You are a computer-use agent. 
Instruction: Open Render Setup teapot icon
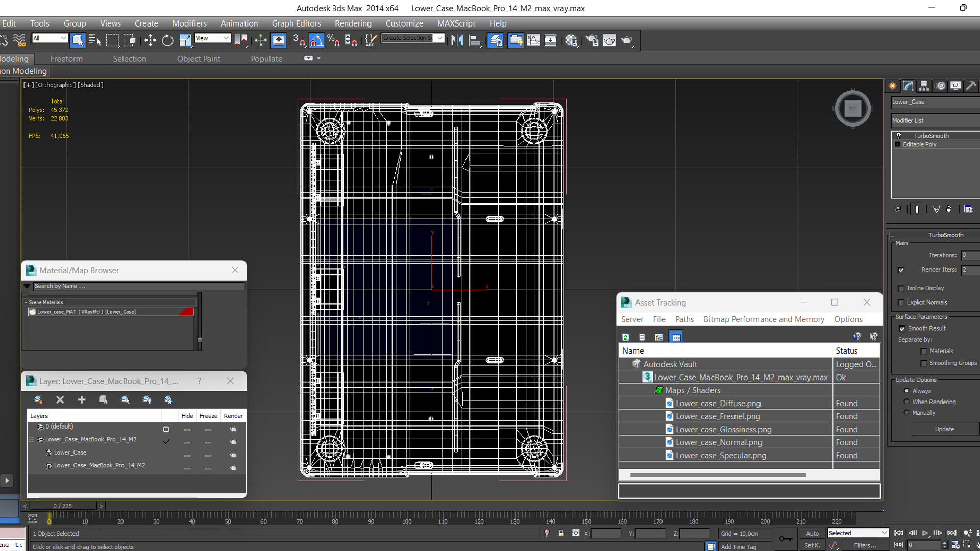click(592, 40)
